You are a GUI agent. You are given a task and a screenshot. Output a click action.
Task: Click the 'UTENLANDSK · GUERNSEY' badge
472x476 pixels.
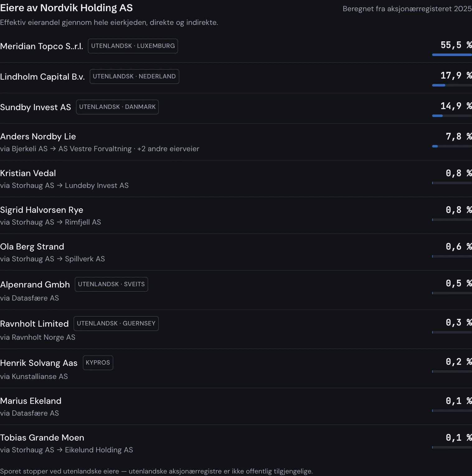click(116, 324)
